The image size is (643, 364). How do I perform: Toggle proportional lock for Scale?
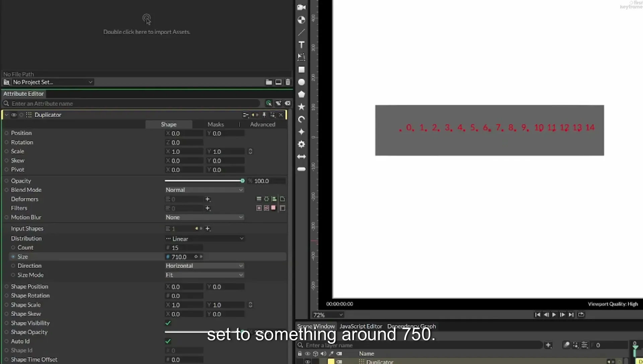[x=250, y=152]
